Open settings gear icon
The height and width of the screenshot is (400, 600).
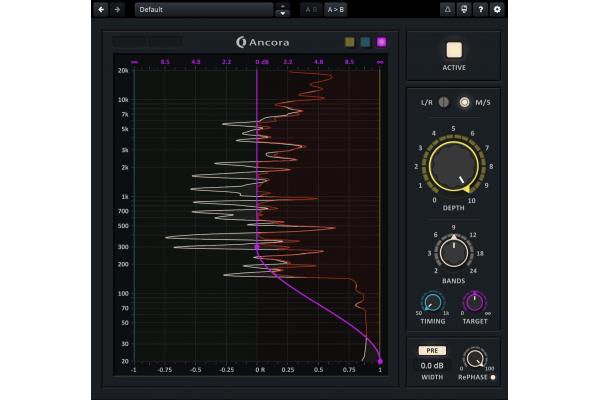[x=497, y=10]
